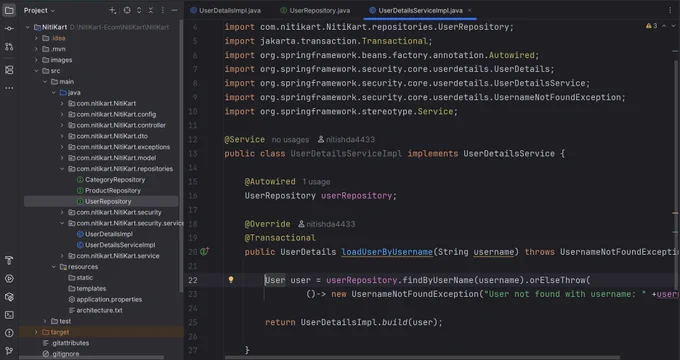Collapse the NitiKart root folder
This screenshot has height=360, width=680.
coord(28,27)
